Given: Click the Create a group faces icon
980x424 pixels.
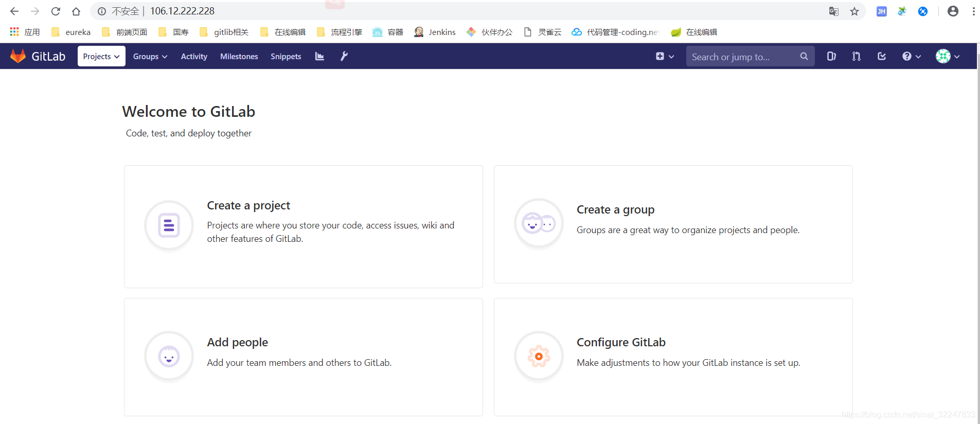Looking at the screenshot, I should coord(539,223).
